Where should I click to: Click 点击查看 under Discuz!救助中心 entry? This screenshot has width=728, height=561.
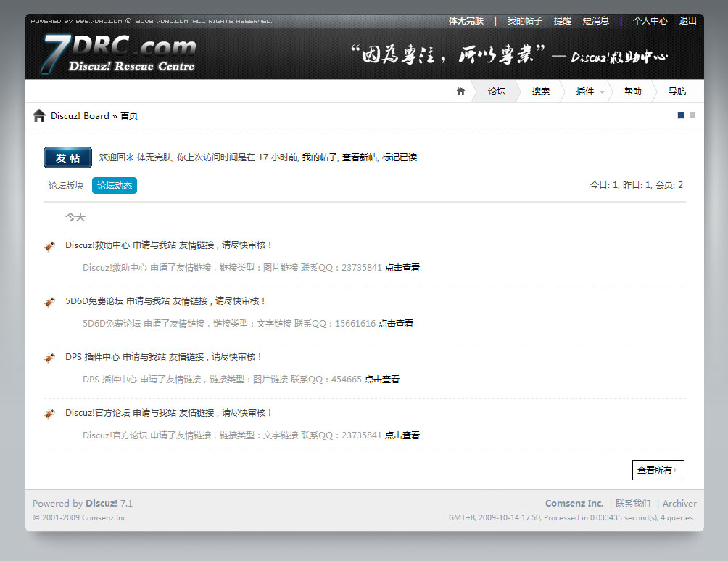402,267
